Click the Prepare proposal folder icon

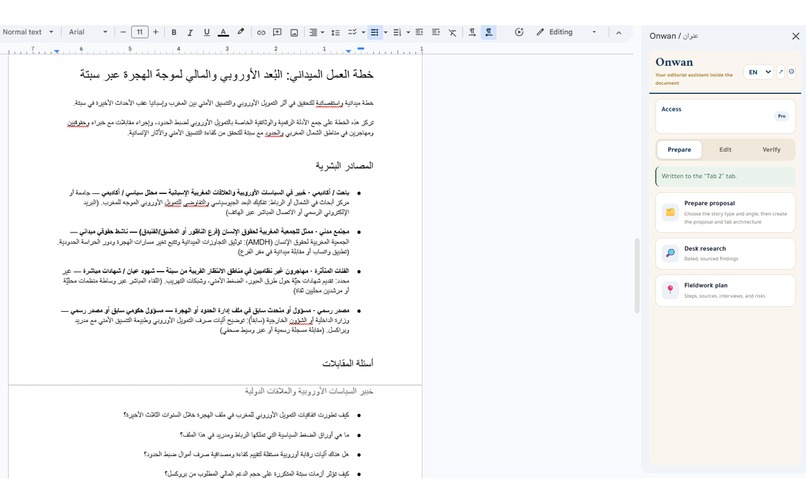(x=670, y=212)
